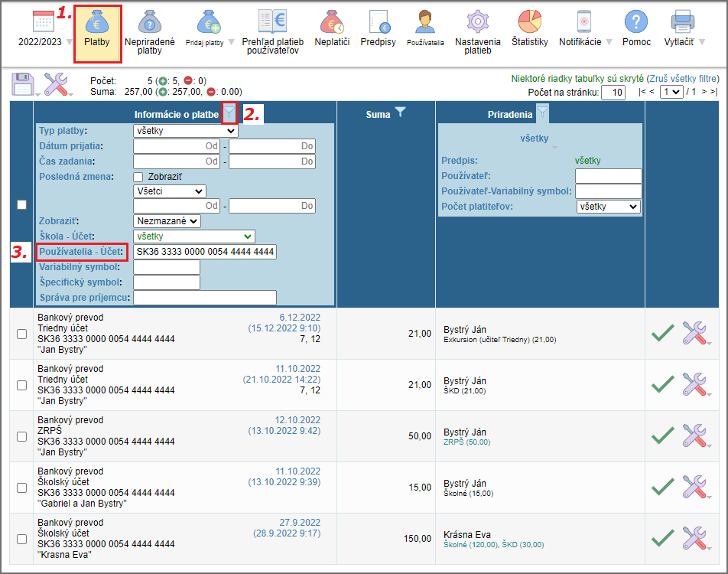Open Nastavenia platieb gear icon
Viewport: 728px width, 574px height.
[478, 21]
